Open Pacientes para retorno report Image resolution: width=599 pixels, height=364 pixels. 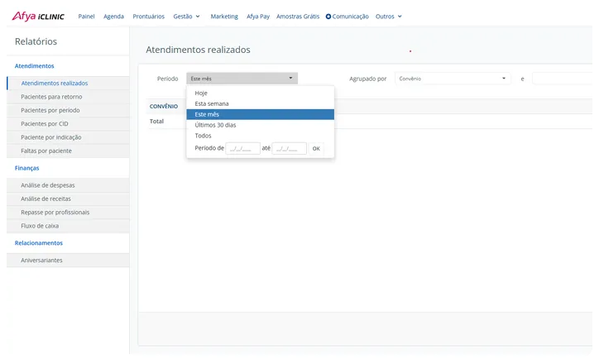68,97
